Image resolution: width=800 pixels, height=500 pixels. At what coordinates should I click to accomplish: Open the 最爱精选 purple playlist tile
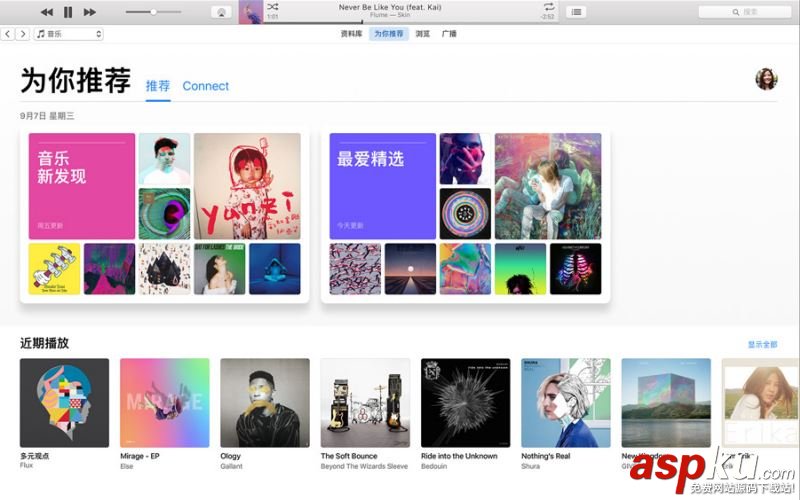pyautogui.click(x=383, y=186)
